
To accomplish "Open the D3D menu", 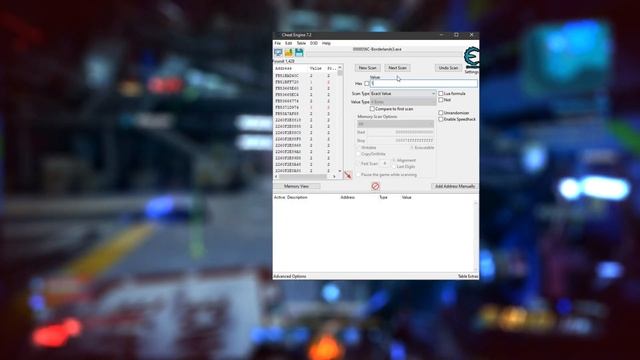I will coord(314,43).
